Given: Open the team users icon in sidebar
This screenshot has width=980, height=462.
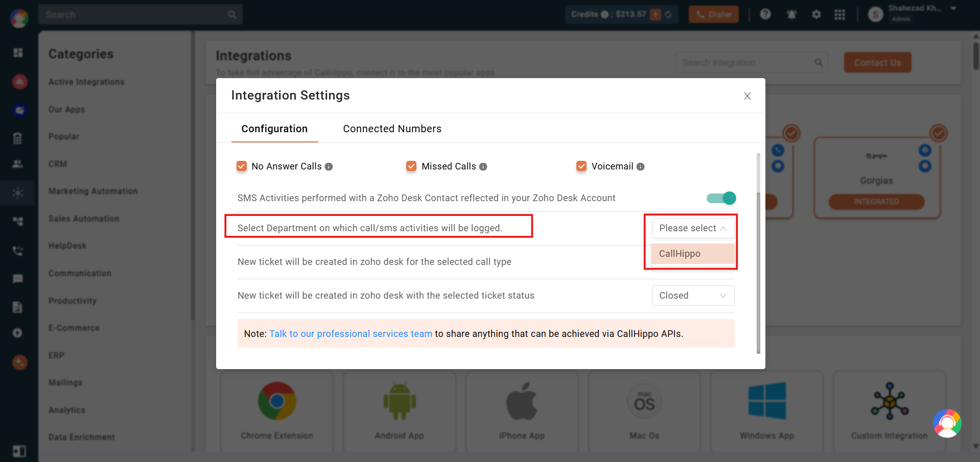Looking at the screenshot, I should 18,164.
